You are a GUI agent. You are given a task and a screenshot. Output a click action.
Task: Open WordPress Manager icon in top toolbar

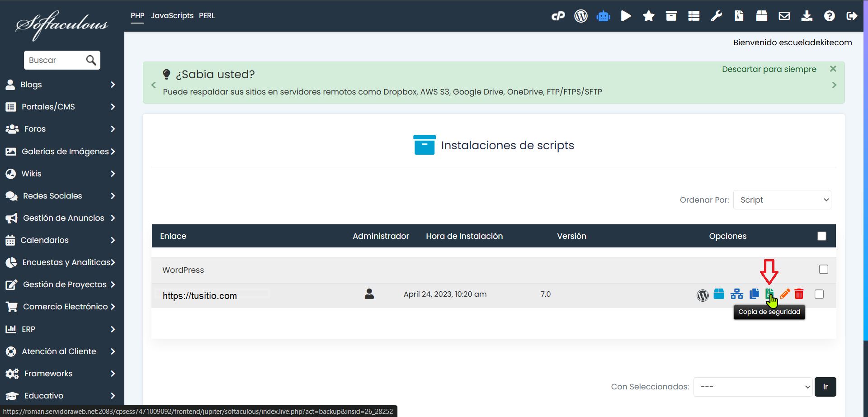point(581,16)
